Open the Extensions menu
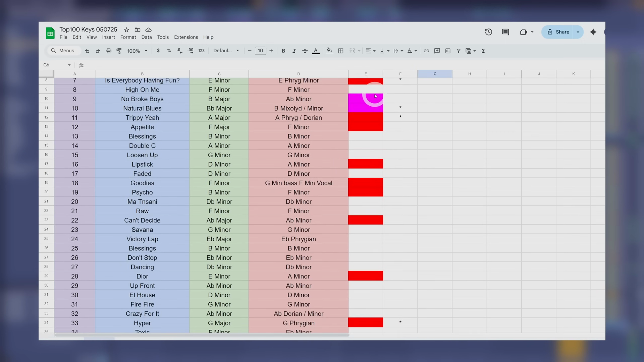Viewport: 644px width, 362px height. click(186, 37)
